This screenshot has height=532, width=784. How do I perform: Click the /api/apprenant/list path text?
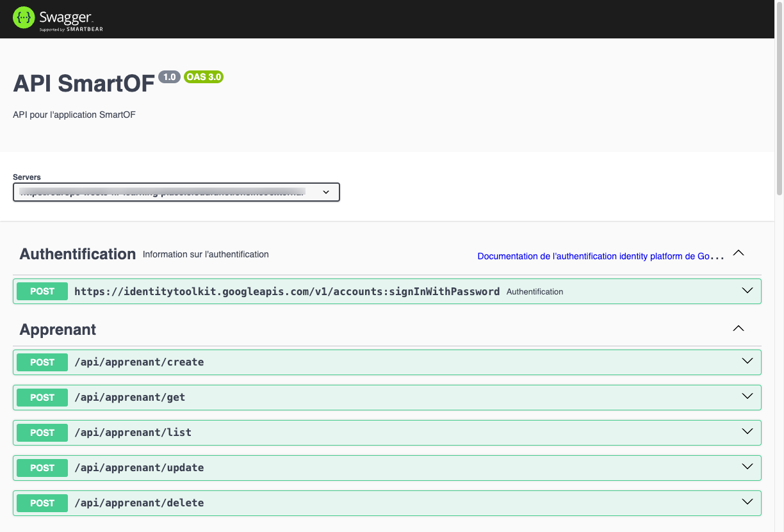click(133, 433)
